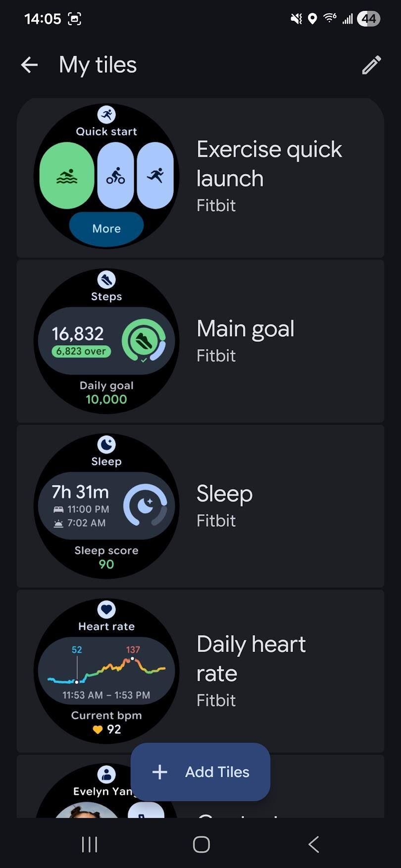
Task: Tap the blue running exercise pill
Action: [x=155, y=176]
